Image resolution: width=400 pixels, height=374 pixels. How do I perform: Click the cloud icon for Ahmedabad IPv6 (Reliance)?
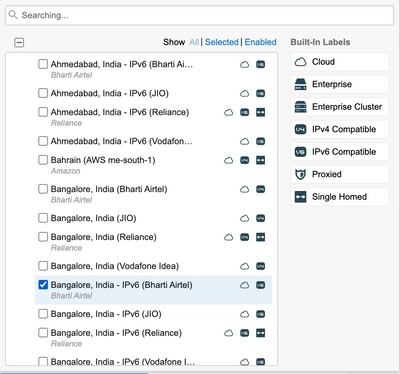229,112
